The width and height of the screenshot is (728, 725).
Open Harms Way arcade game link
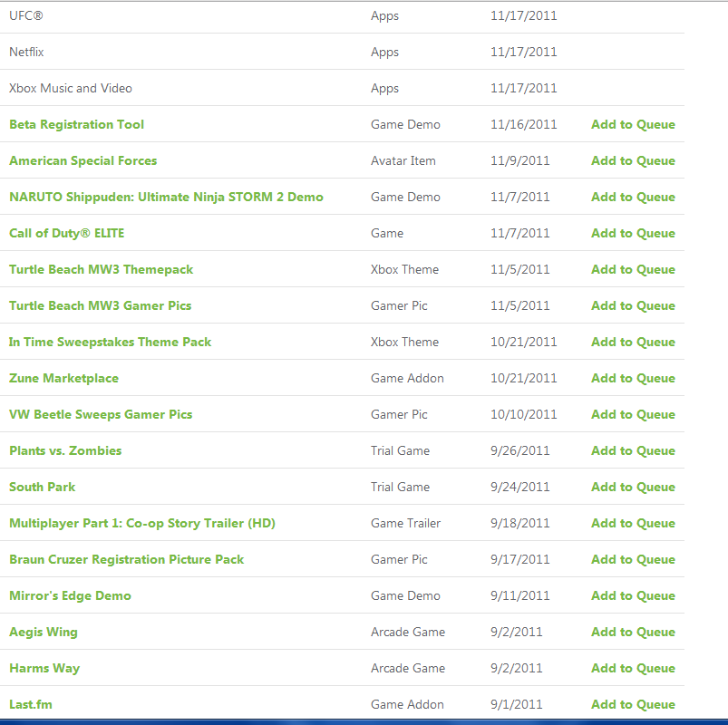(44, 668)
